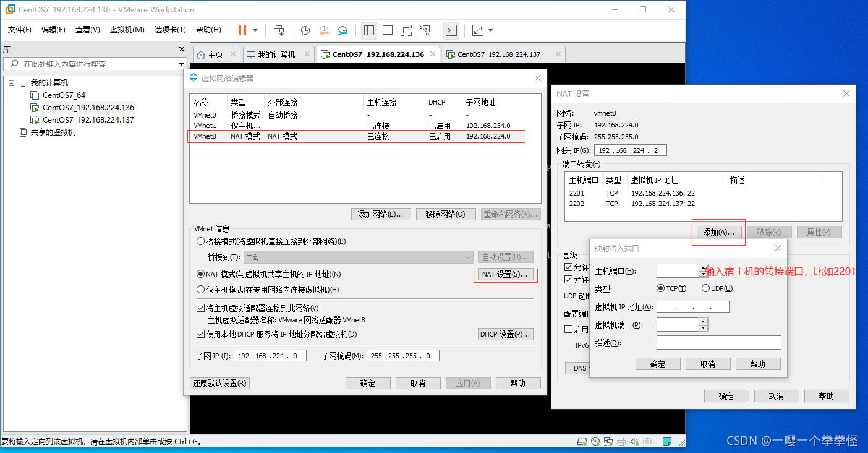
Task: Open the power options arrow next to Pause
Action: [x=255, y=30]
